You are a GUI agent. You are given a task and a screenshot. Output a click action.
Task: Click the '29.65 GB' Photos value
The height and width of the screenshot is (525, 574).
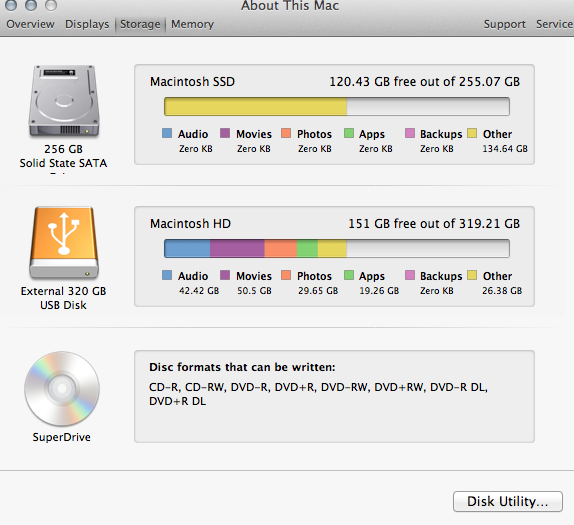tap(318, 291)
